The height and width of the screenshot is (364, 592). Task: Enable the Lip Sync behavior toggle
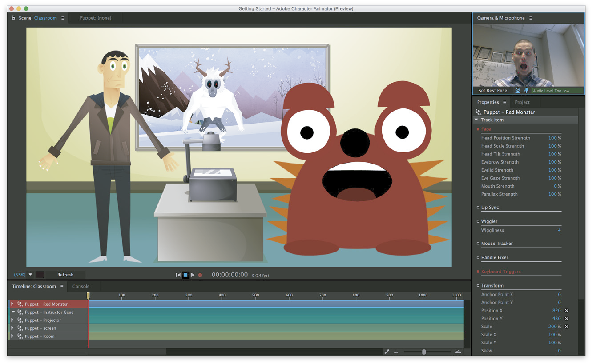tap(478, 207)
